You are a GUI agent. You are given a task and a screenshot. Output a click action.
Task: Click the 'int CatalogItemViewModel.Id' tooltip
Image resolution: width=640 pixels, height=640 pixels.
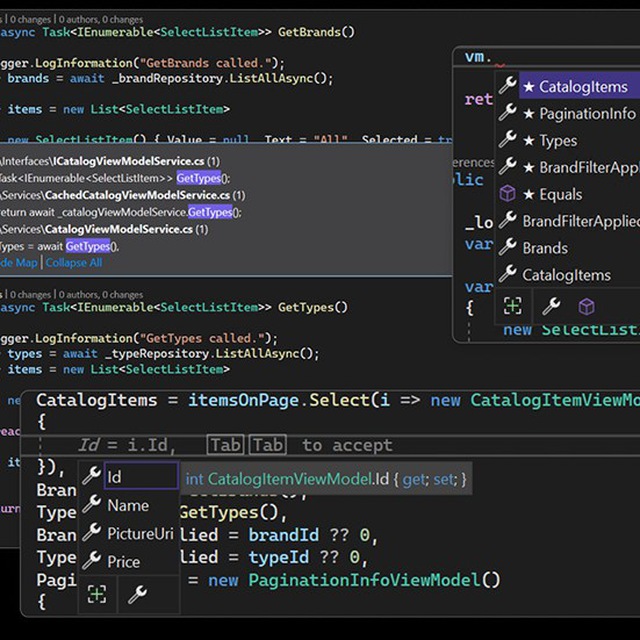pyautogui.click(x=326, y=479)
